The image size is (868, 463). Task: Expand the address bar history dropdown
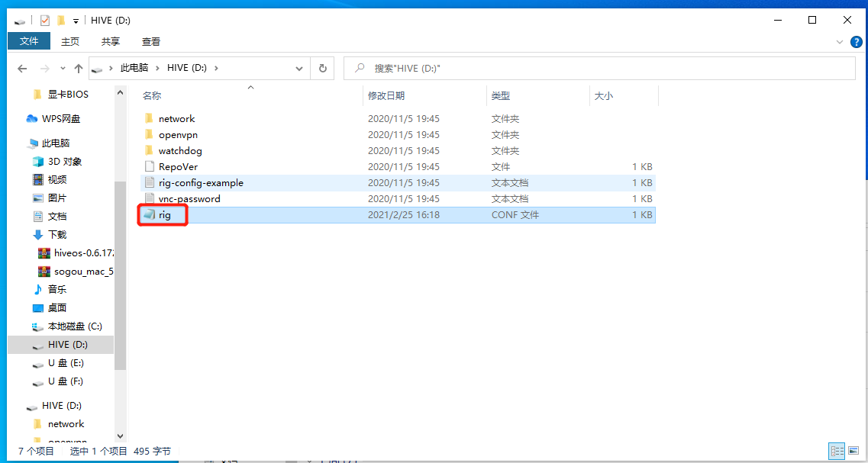(299, 68)
